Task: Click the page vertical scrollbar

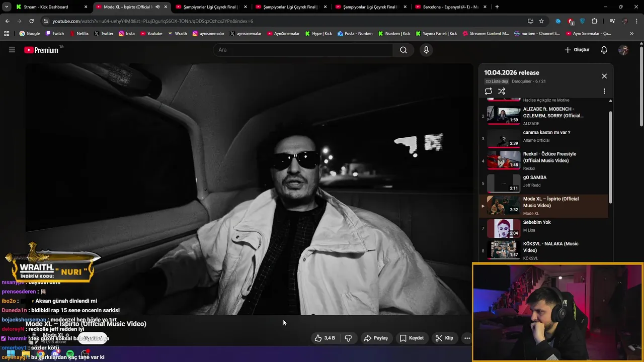Action: tap(641, 85)
